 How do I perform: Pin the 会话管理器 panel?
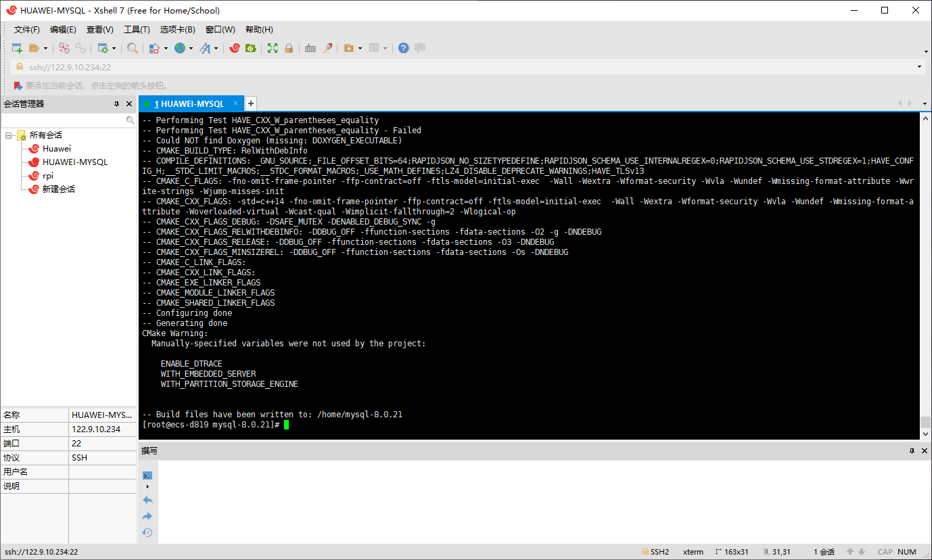117,104
